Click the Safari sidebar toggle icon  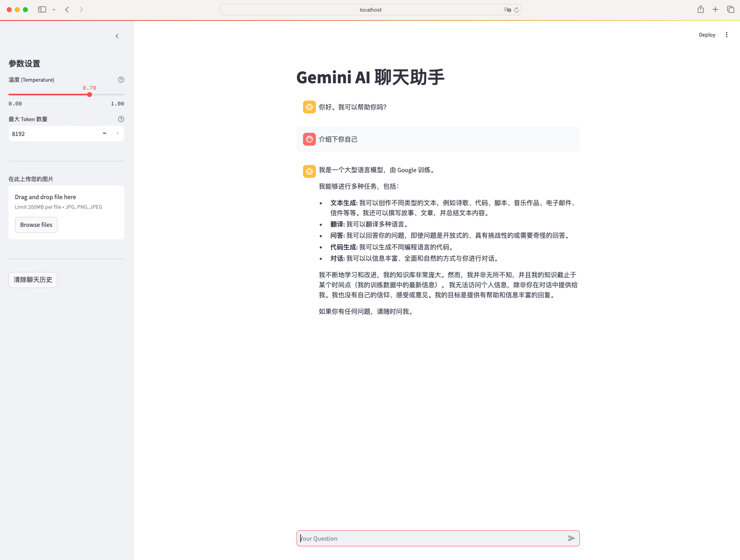pyautogui.click(x=42, y=10)
